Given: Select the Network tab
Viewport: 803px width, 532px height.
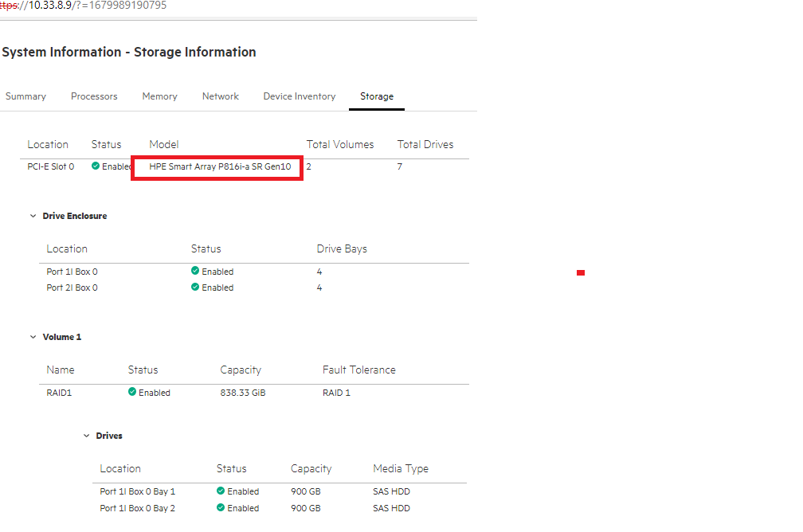Looking at the screenshot, I should coord(220,96).
